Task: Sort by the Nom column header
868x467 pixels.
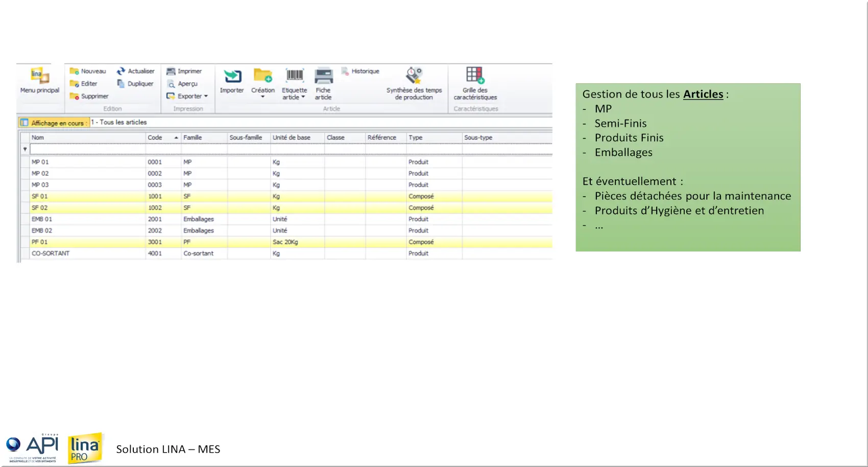Action: pos(87,137)
